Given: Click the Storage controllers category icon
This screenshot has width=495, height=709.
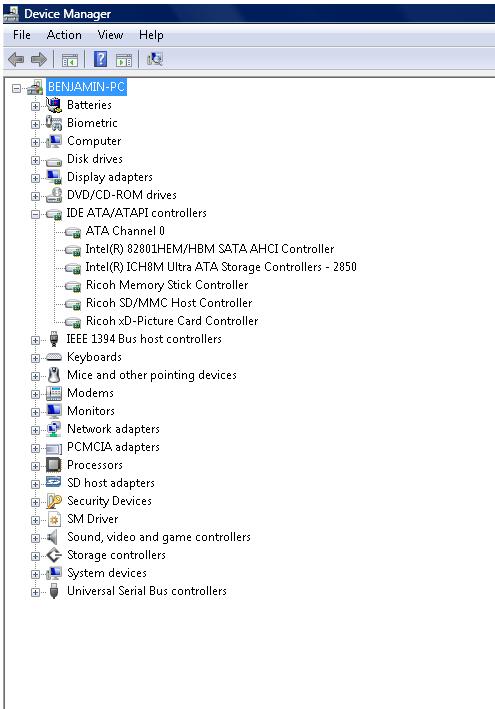Looking at the screenshot, I should 54,555.
